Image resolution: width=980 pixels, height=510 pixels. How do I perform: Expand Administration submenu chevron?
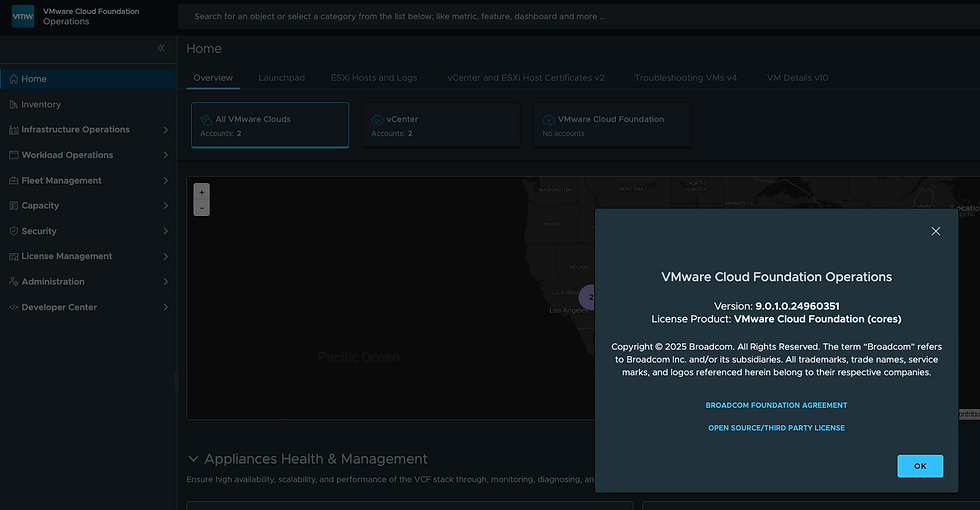click(x=166, y=282)
